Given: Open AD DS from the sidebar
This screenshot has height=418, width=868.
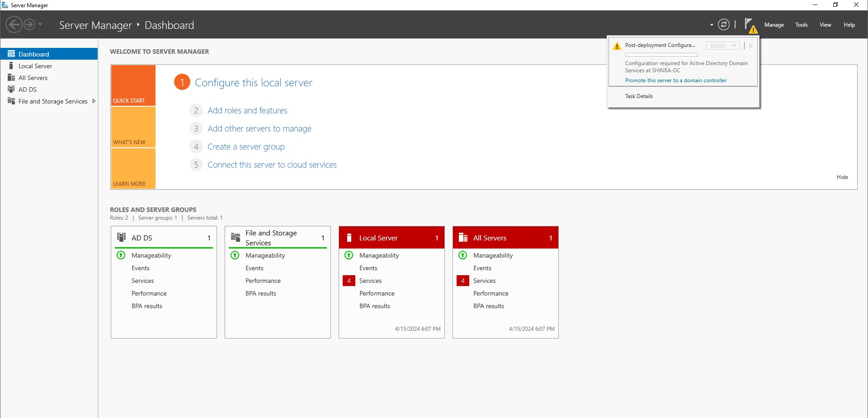Looking at the screenshot, I should click(x=28, y=89).
